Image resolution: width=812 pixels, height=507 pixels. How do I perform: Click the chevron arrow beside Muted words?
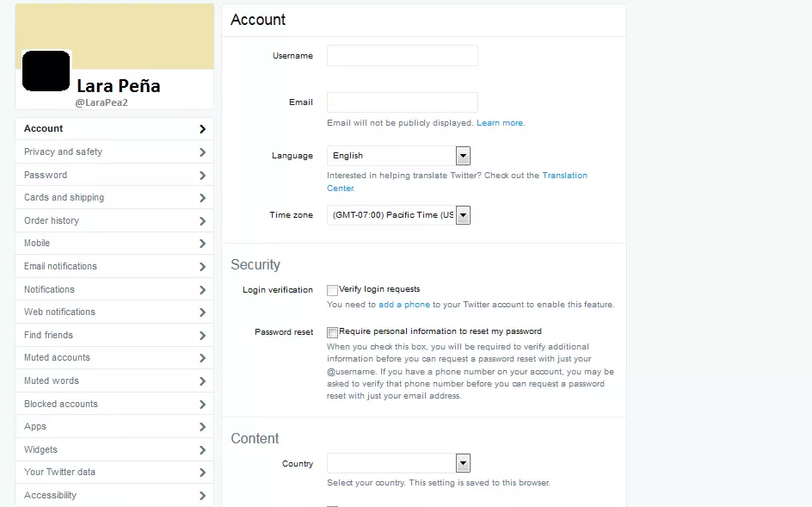click(202, 381)
